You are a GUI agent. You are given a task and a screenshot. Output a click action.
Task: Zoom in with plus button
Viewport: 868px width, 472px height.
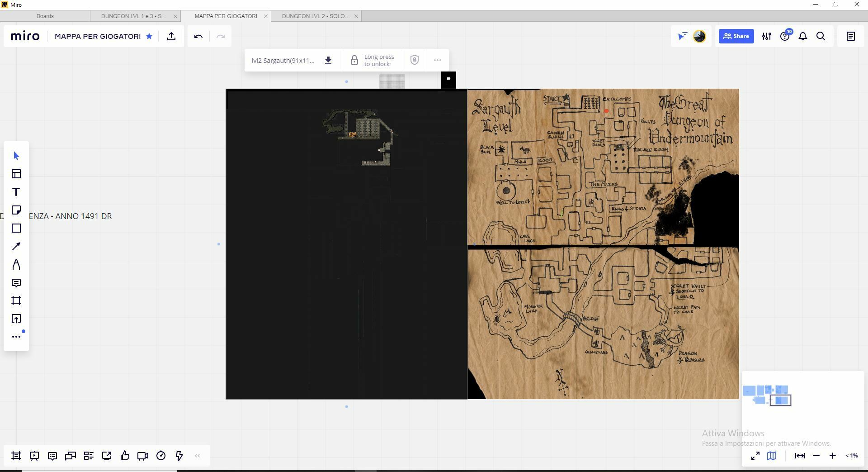coord(833,456)
